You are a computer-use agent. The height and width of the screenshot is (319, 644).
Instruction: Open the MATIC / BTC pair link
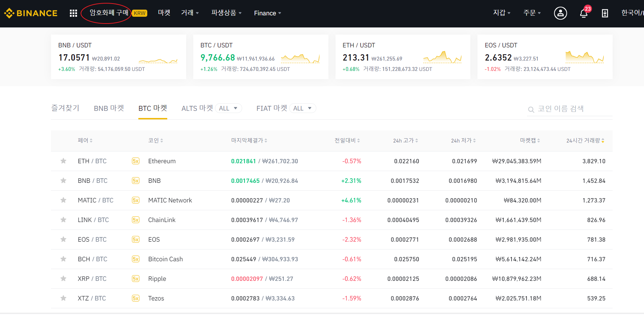96,200
